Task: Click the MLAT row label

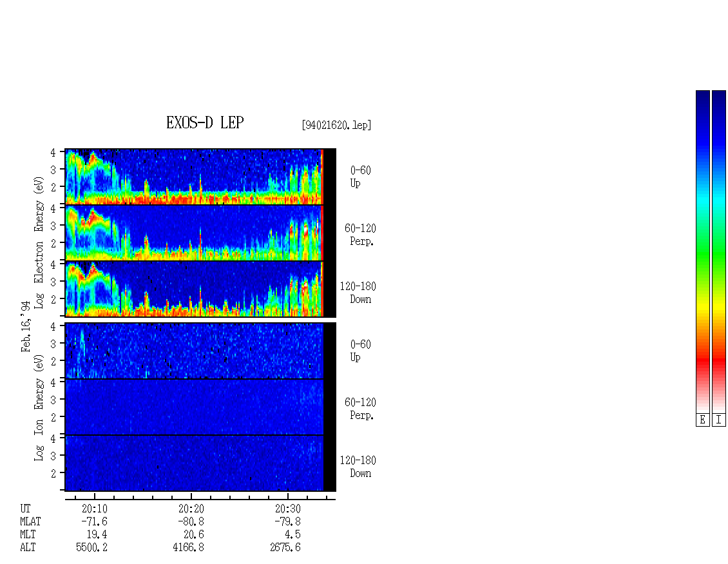Action: [30, 521]
